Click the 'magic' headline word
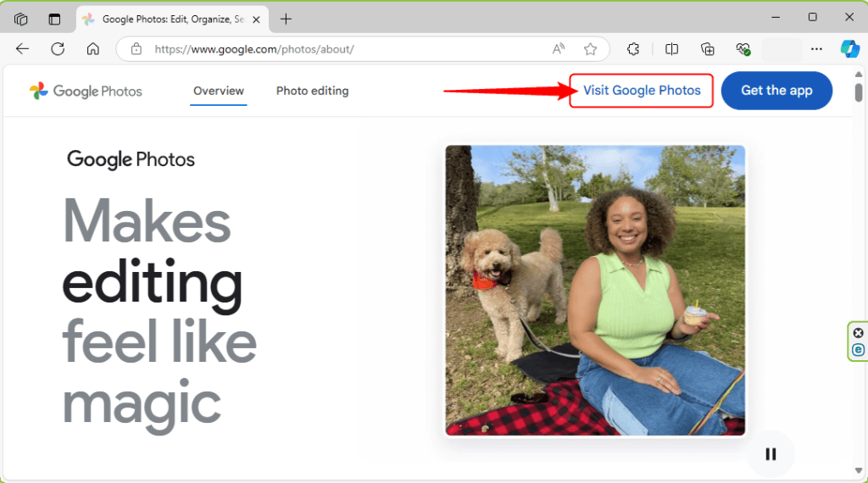 pyautogui.click(x=142, y=407)
